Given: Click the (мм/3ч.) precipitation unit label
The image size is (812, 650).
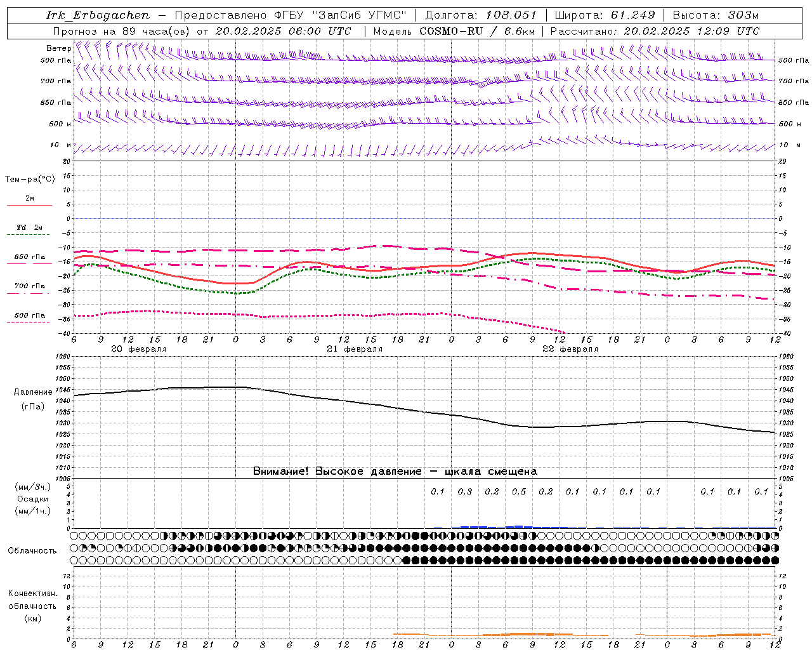Looking at the screenshot, I should (x=33, y=487).
